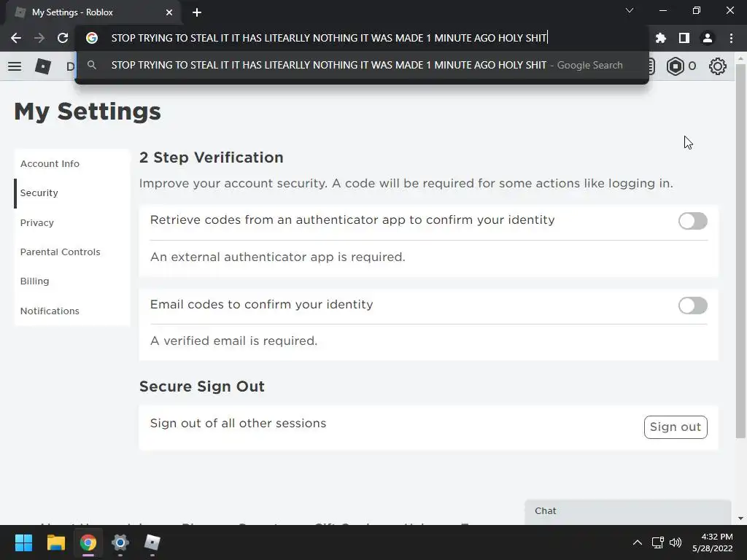Toggle the browser side panel icon
747x560 pixels.
click(684, 38)
